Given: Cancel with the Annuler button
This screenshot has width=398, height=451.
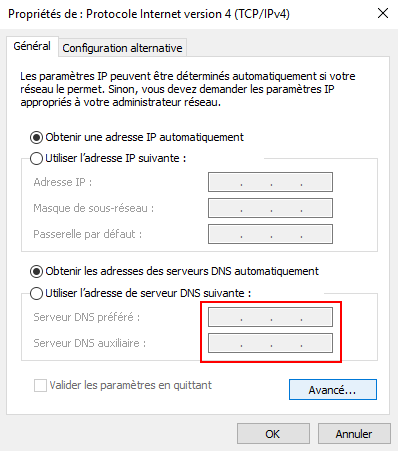Looking at the screenshot, I should tap(354, 434).
